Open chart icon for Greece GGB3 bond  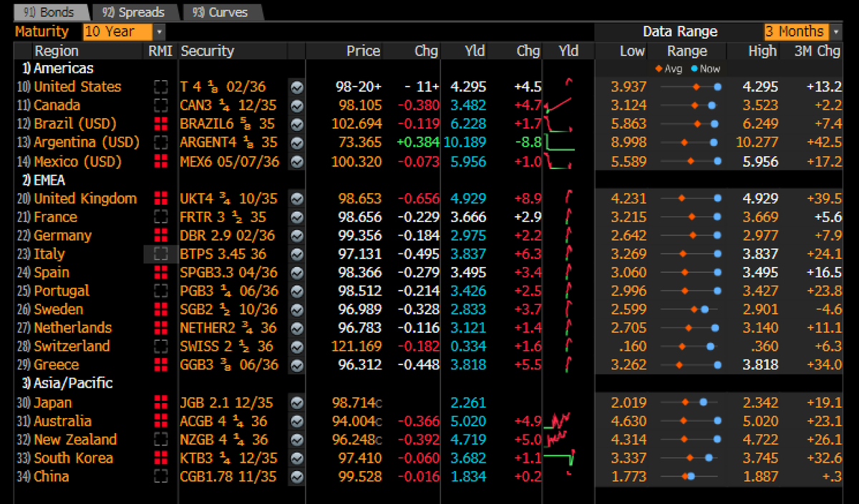pos(296,365)
